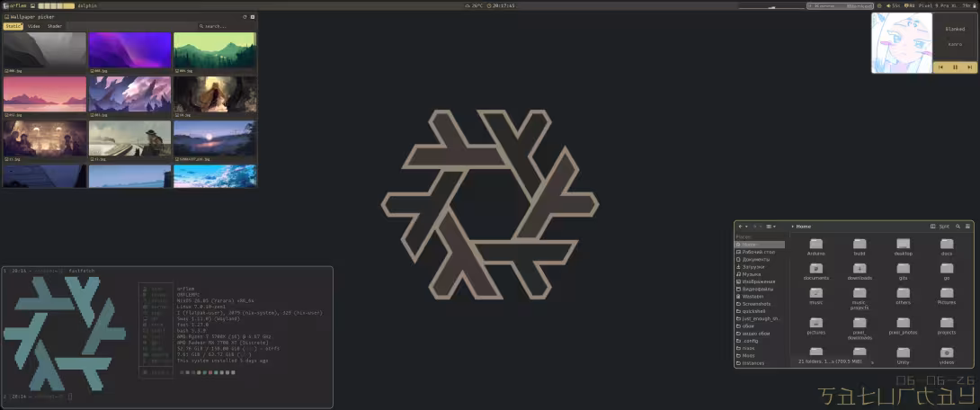Screen dimensions: 980x410
Task: Select the purple rocky peaks wallpaper thumbnail
Action: (x=130, y=94)
